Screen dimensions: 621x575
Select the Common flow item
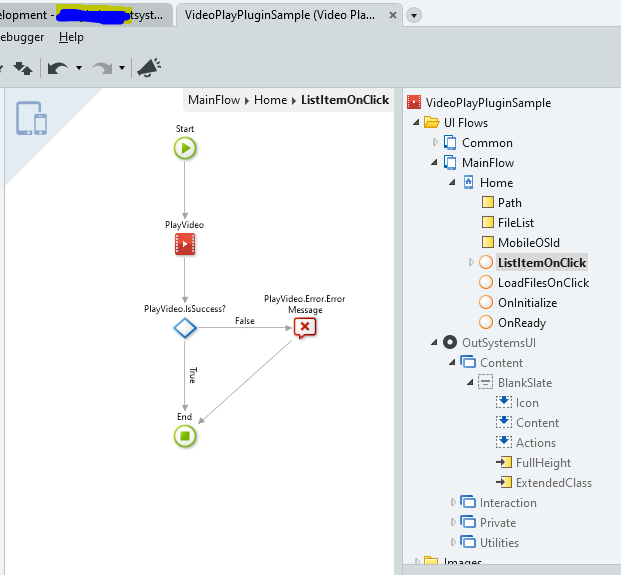coord(487,143)
